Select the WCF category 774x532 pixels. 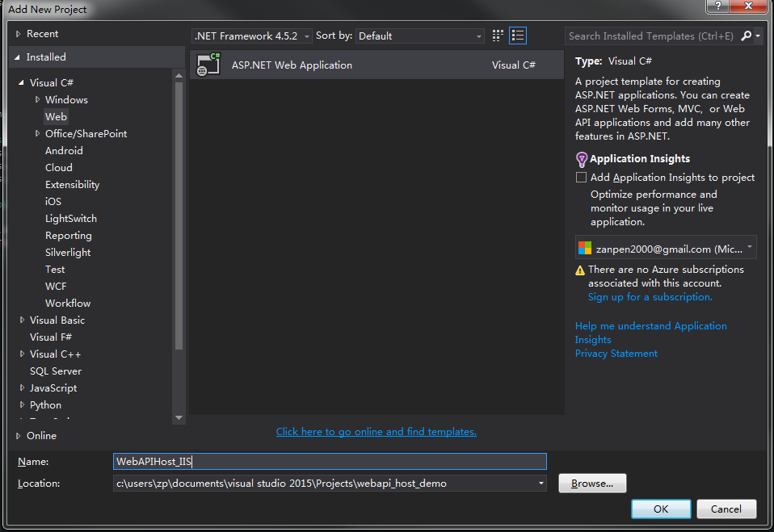pyautogui.click(x=56, y=287)
